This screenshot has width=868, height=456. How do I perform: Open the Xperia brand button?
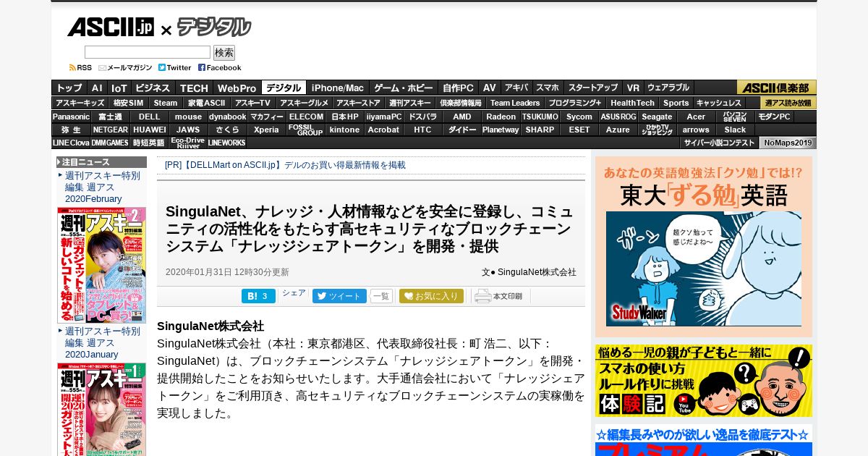tap(267, 130)
